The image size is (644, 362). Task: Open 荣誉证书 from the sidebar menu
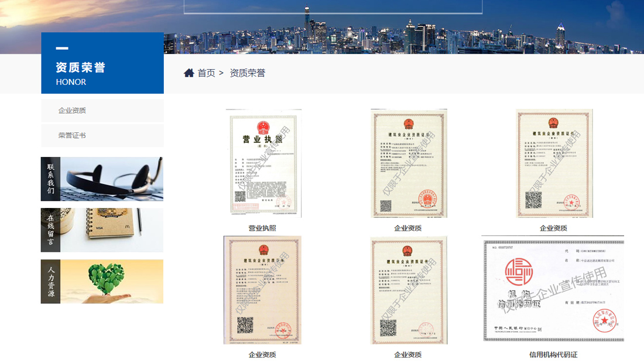[x=73, y=135]
